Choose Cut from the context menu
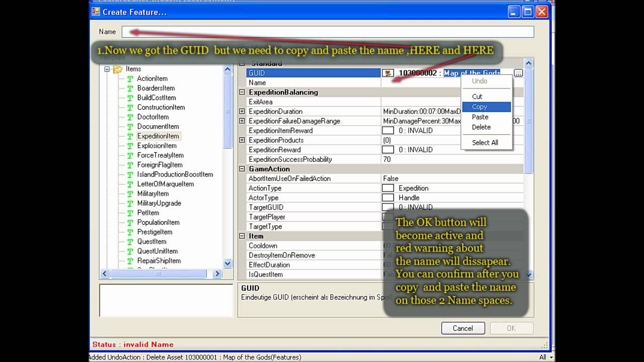The height and width of the screenshot is (362, 644). [486, 97]
